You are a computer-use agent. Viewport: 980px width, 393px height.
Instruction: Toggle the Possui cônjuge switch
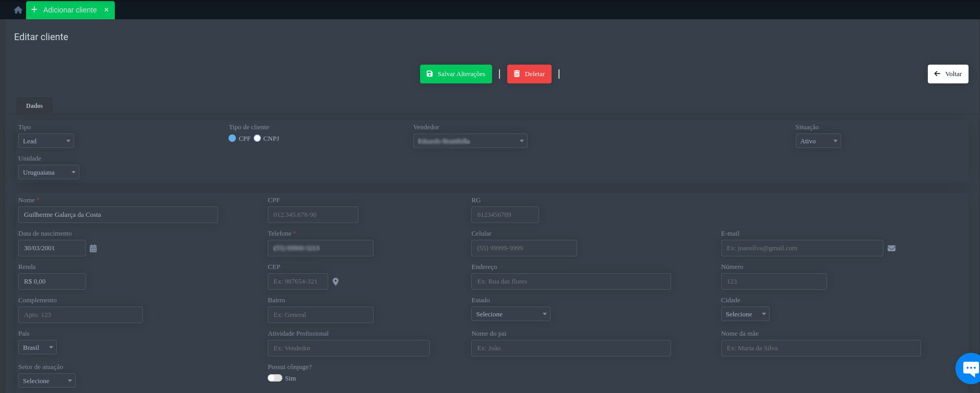tap(275, 378)
